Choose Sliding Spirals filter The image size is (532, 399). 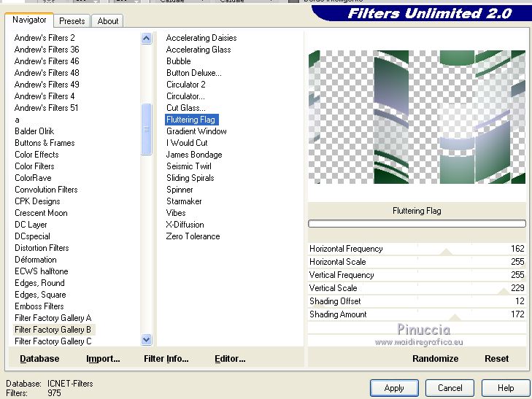point(190,178)
